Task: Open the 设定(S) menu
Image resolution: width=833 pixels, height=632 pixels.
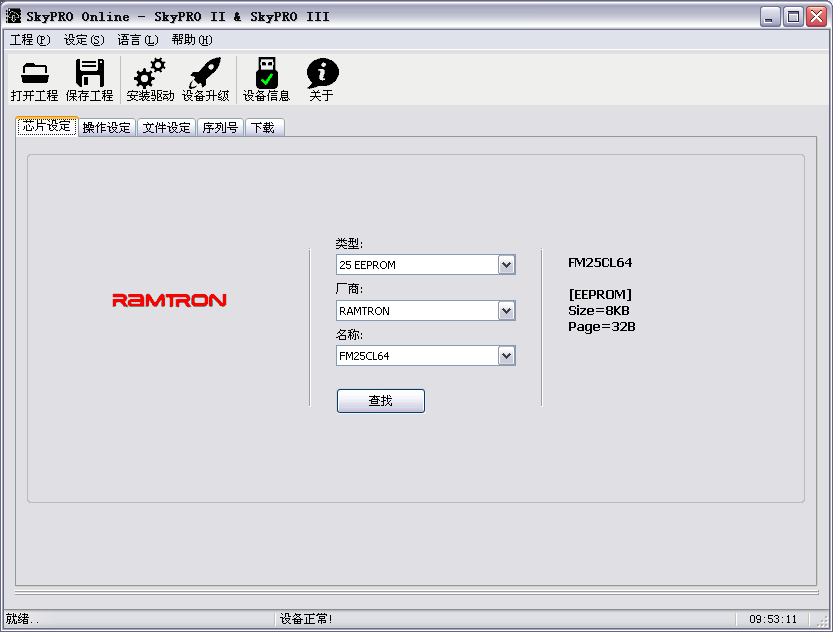Action: (x=84, y=40)
